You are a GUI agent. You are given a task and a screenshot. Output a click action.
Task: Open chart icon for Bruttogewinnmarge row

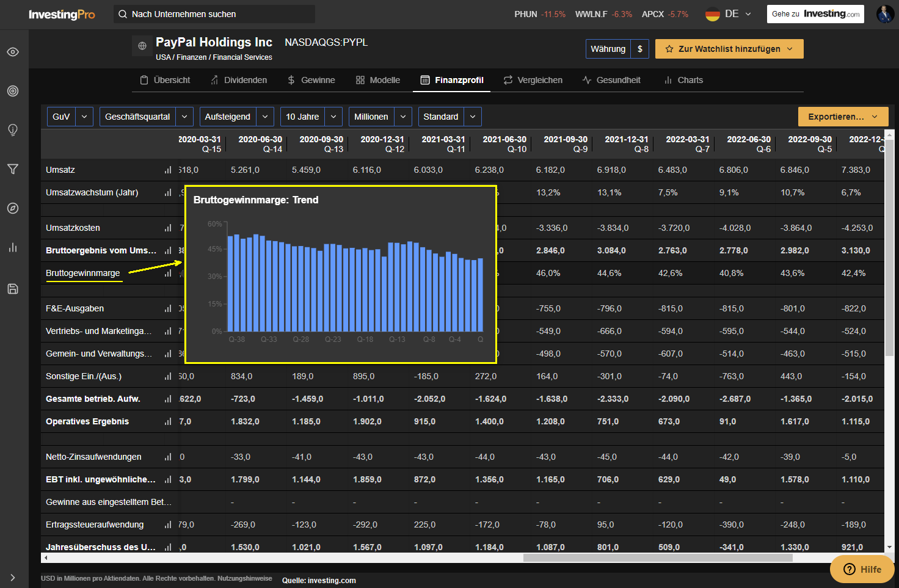(168, 273)
